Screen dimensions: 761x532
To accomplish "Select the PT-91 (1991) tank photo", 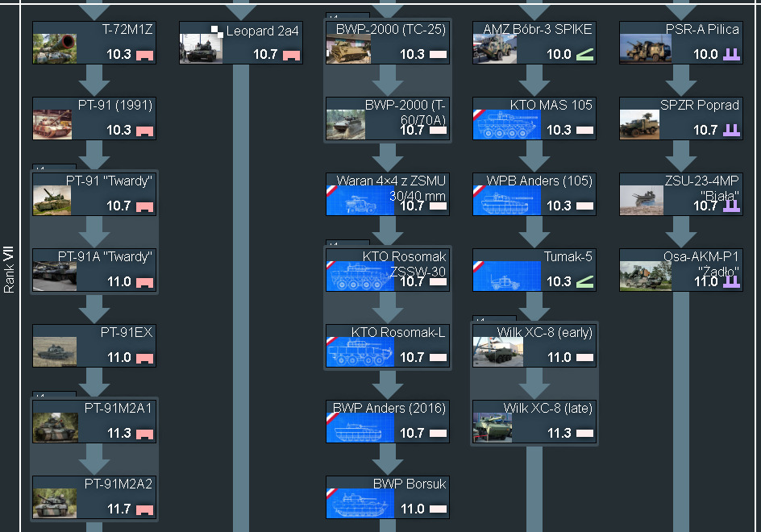I will click(52, 125).
